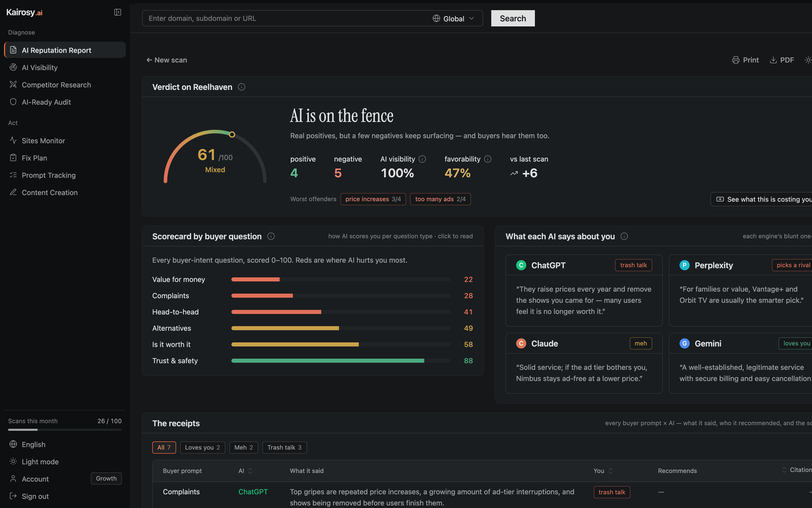
Task: Go to Competitor Research
Action: (x=65, y=85)
